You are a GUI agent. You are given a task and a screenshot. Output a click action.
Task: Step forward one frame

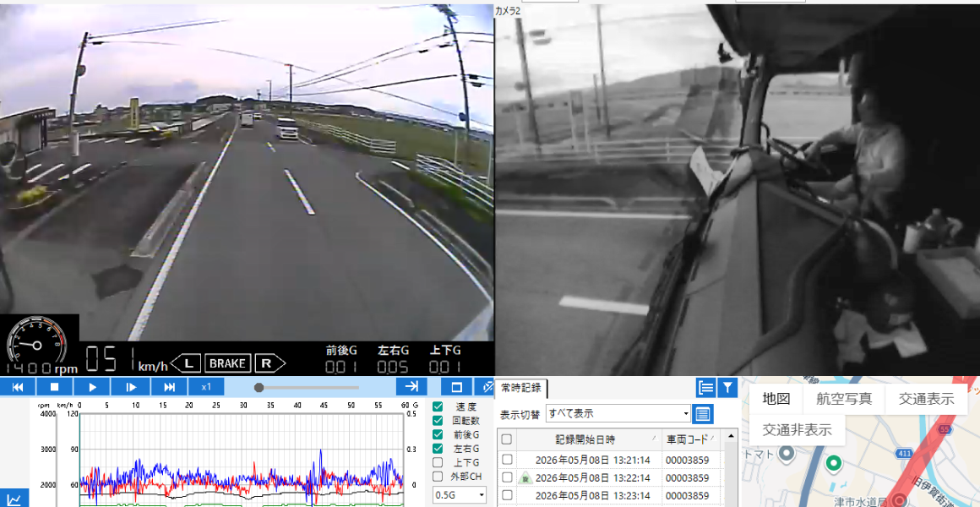[131, 387]
